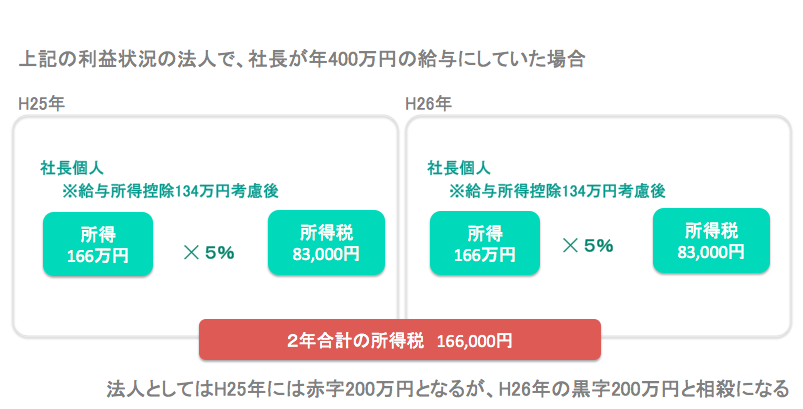This screenshot has height=409, width=803.
Task: Click the H26年 所得税 83,000円 box
Action: pyautogui.click(x=711, y=241)
